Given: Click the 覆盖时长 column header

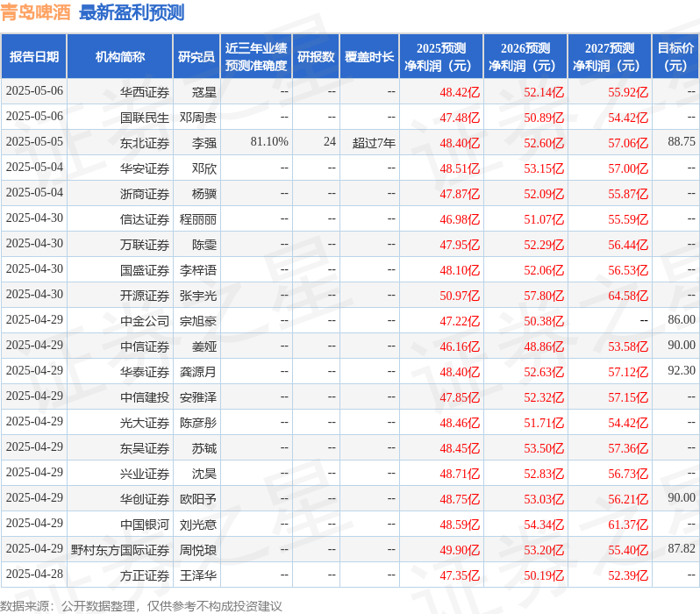Looking at the screenshot, I should (x=369, y=57).
